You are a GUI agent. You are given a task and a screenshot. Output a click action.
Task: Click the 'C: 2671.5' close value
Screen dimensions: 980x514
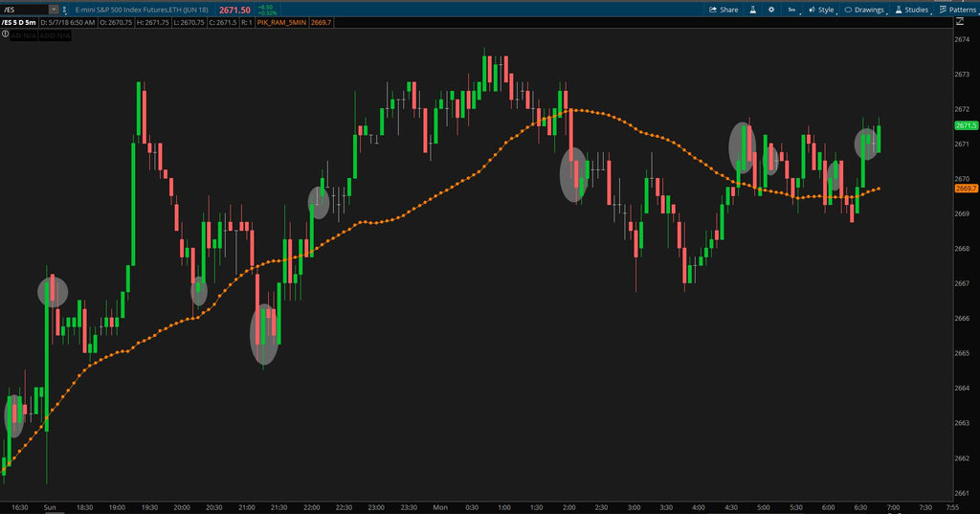click(x=223, y=23)
